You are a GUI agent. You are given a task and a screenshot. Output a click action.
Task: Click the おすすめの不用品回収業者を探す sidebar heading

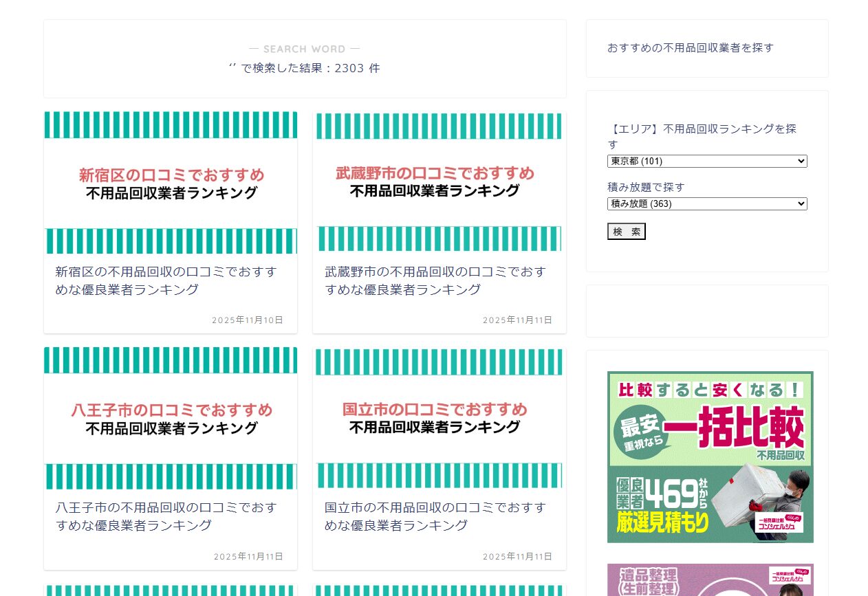pyautogui.click(x=690, y=48)
